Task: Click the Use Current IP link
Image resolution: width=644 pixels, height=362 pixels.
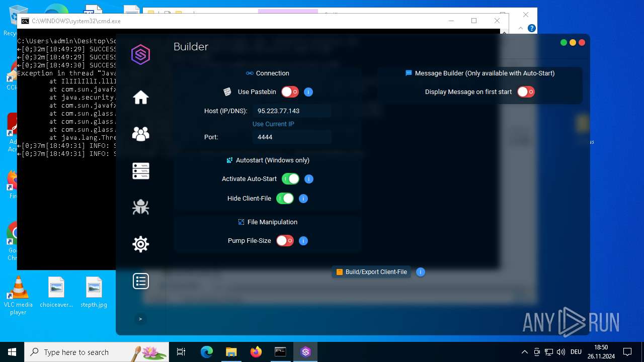Action: [273, 124]
